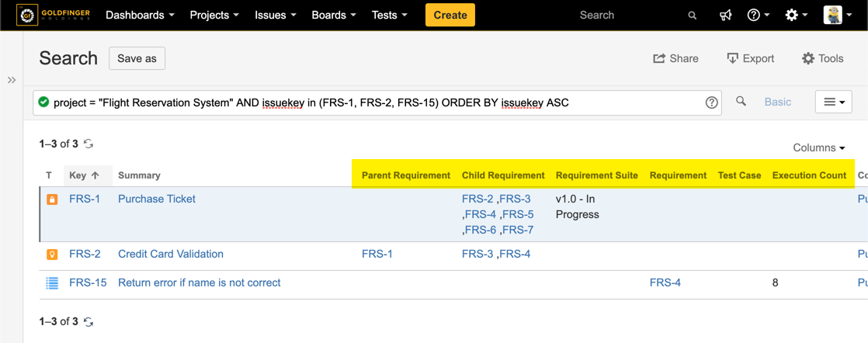This screenshot has width=868, height=343.
Task: Click the Save as button
Action: tap(137, 58)
